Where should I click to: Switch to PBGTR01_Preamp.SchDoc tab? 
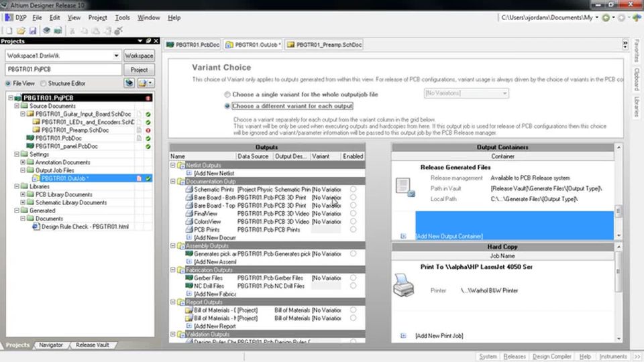[325, 45]
